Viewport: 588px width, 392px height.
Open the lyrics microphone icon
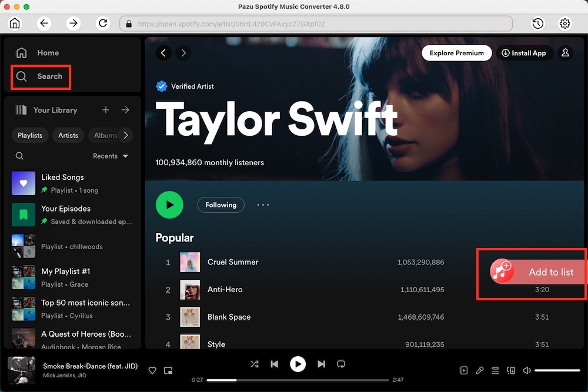(480, 370)
